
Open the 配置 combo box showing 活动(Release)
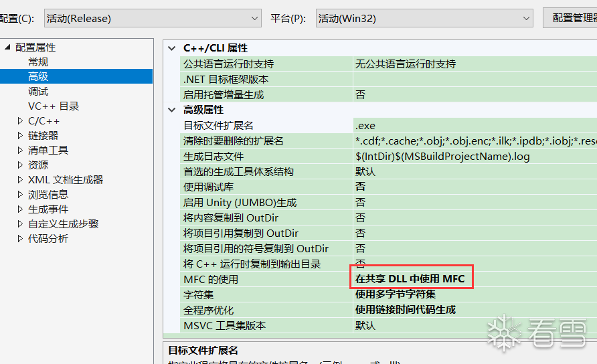click(x=153, y=18)
